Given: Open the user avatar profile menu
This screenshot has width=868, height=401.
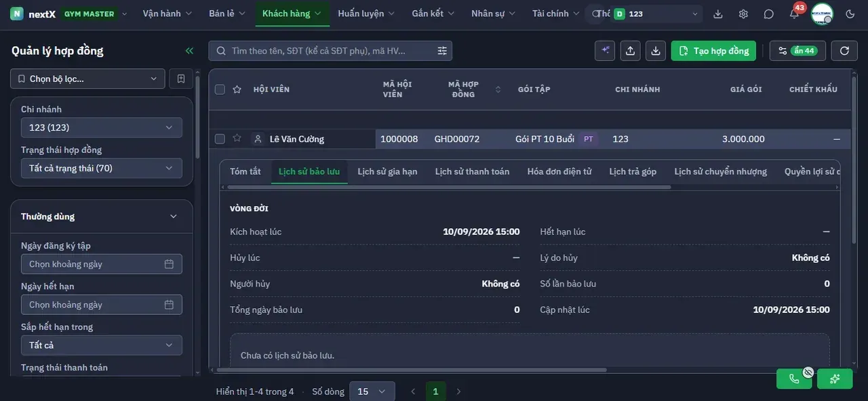Looking at the screenshot, I should click(x=822, y=14).
